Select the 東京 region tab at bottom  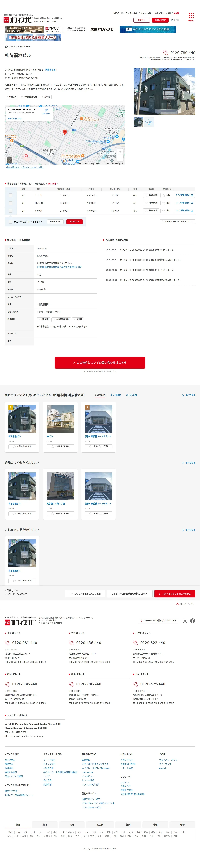(x=45, y=825)
